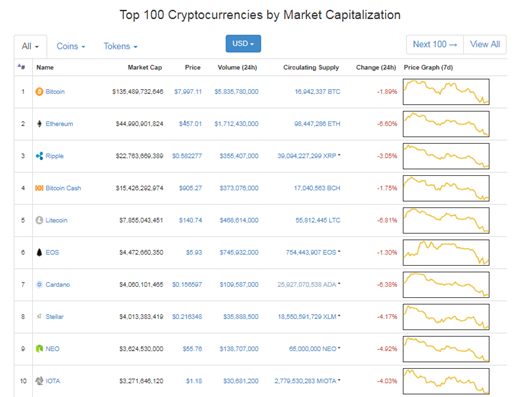The width and height of the screenshot is (519, 397).
Task: Click the Litecoin logo icon
Action: pos(39,220)
